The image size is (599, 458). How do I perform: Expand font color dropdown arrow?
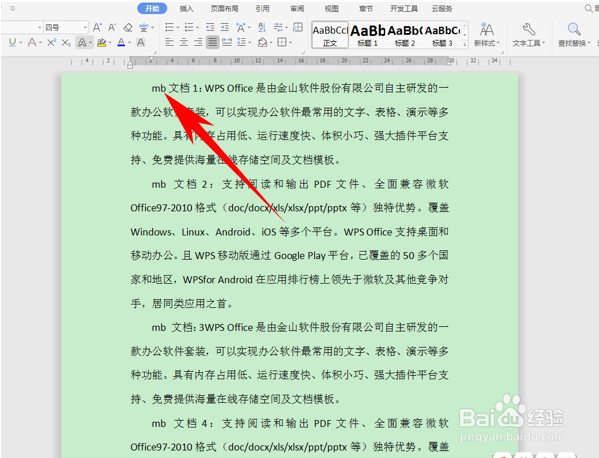point(130,42)
